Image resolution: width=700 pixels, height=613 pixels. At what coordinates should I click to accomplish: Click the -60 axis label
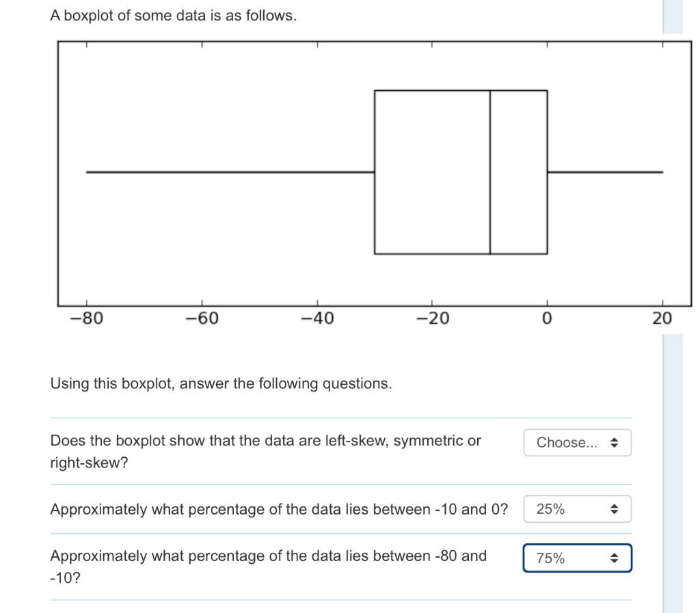(202, 317)
